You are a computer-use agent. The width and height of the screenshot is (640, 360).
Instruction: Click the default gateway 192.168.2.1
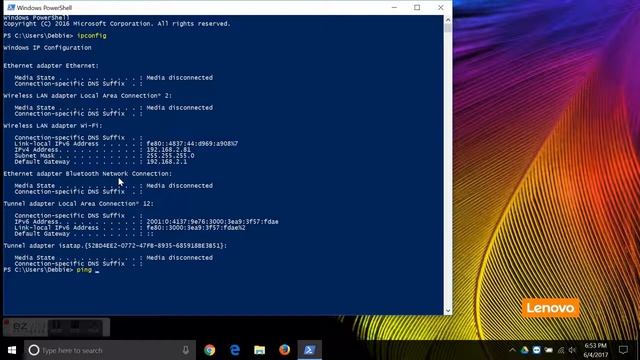click(167, 162)
